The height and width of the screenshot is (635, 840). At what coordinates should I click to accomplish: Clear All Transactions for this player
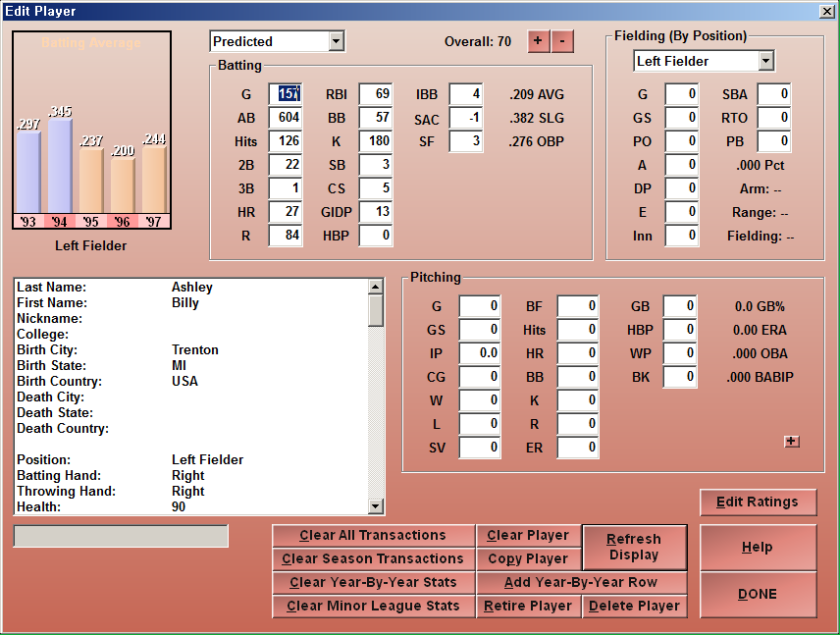pyautogui.click(x=373, y=535)
